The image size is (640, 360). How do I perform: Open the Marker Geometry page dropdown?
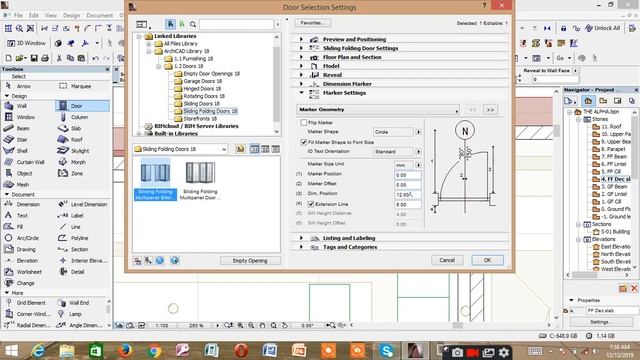[378, 110]
